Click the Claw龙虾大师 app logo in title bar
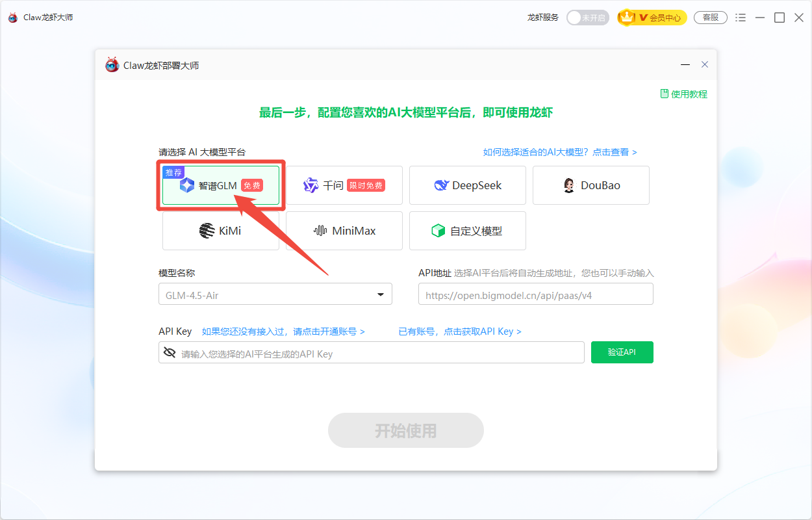This screenshot has width=812, height=520. point(13,18)
